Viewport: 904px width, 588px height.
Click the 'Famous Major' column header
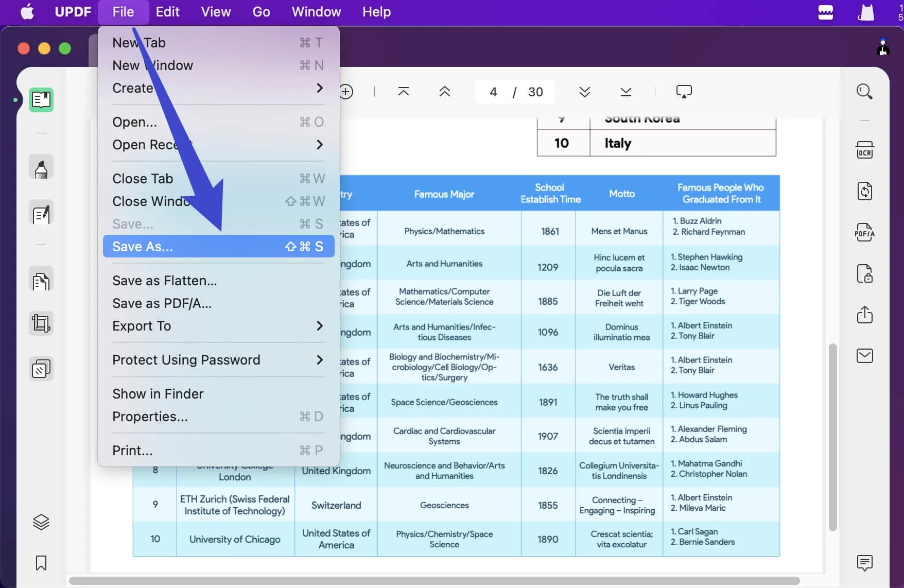444,194
